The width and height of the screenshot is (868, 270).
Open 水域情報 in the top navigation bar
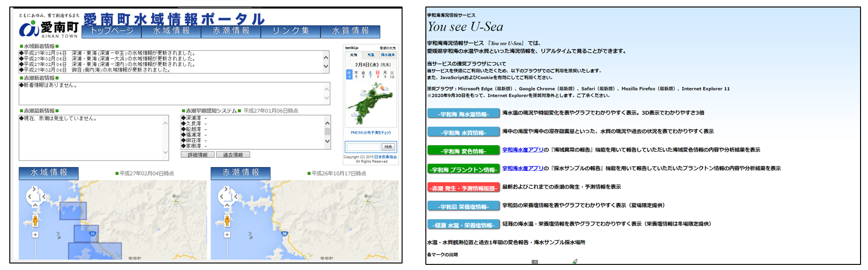171,31
